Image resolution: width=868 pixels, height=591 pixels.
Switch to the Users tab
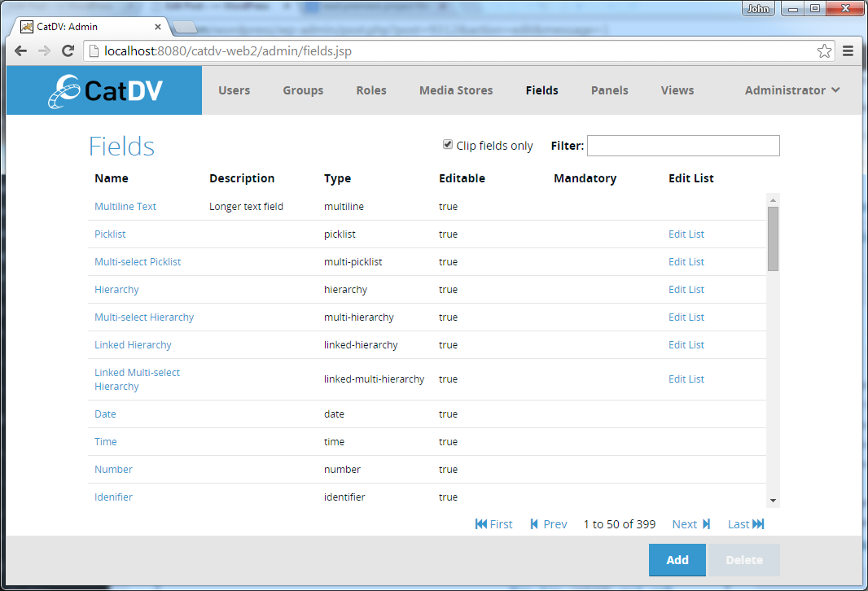click(235, 90)
